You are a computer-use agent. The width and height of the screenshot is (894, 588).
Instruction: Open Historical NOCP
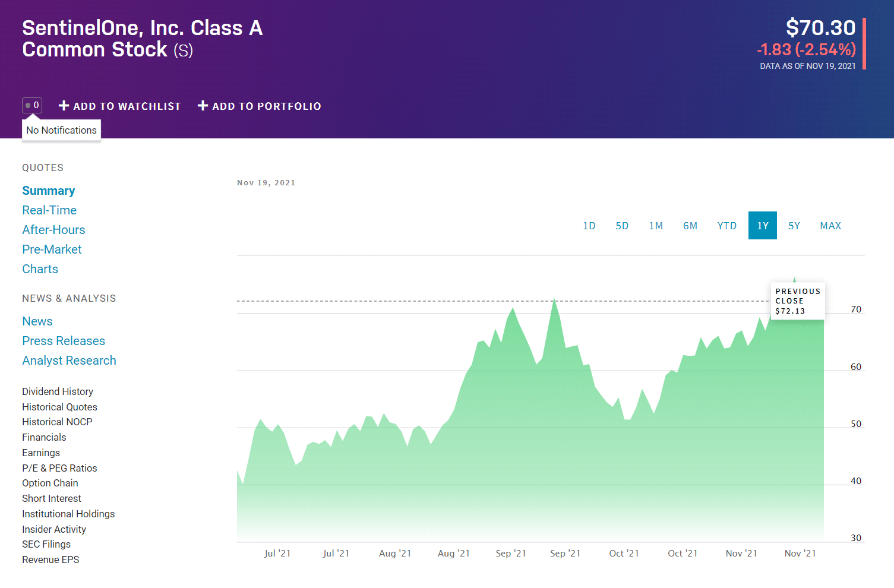click(x=57, y=422)
